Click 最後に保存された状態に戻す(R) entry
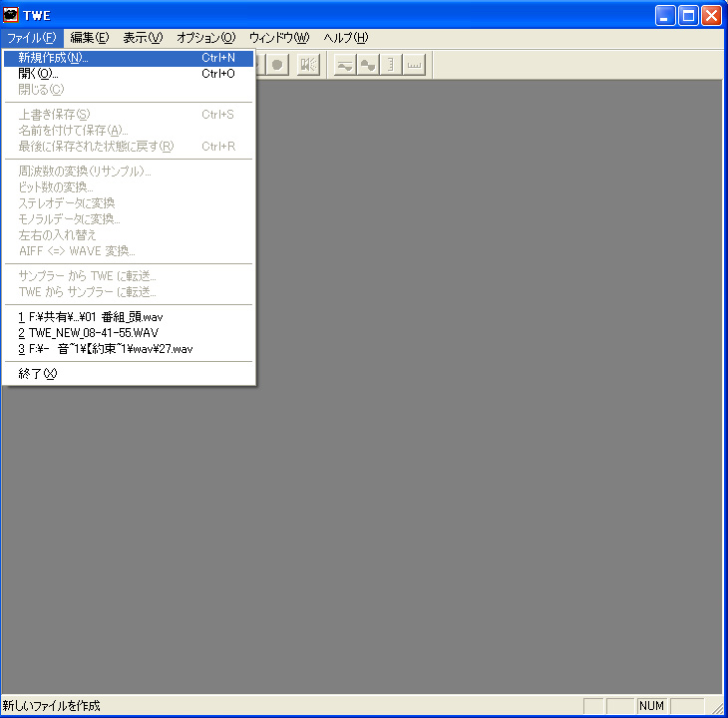This screenshot has height=718, width=728. pyautogui.click(x=129, y=147)
